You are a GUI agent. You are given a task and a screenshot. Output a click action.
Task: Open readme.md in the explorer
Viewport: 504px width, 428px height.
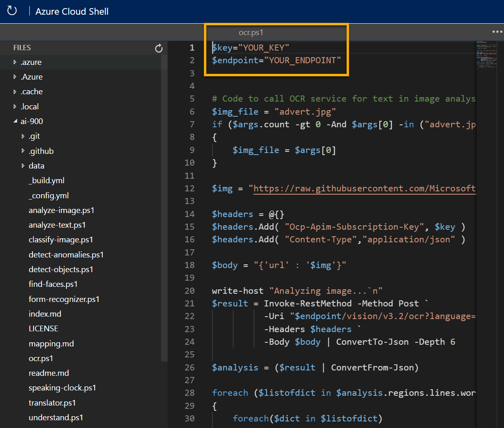[49, 373]
